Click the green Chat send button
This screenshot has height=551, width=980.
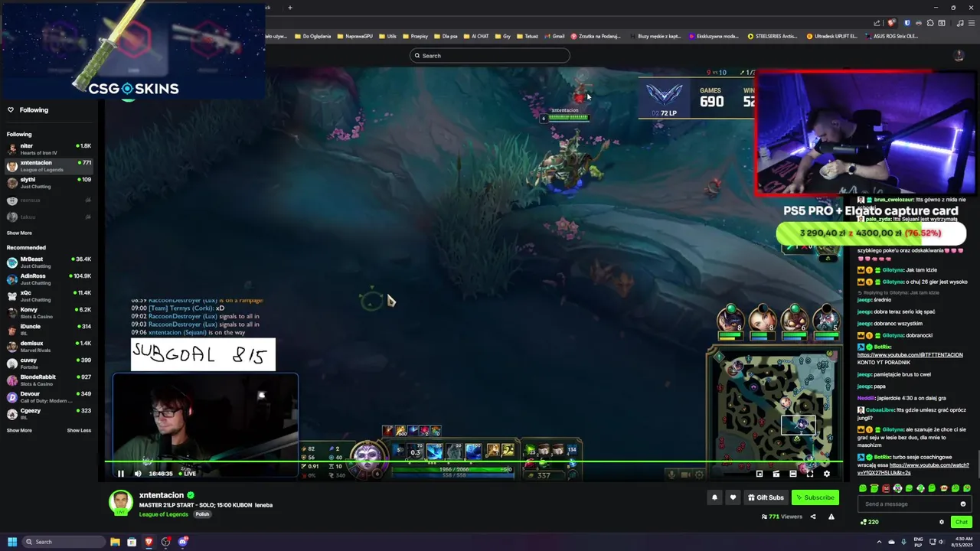click(962, 522)
